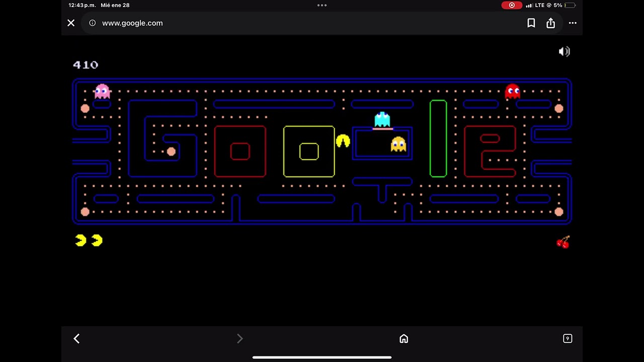Click the first remaining life Pac-Man
The height and width of the screenshot is (362, 644).
click(x=80, y=241)
